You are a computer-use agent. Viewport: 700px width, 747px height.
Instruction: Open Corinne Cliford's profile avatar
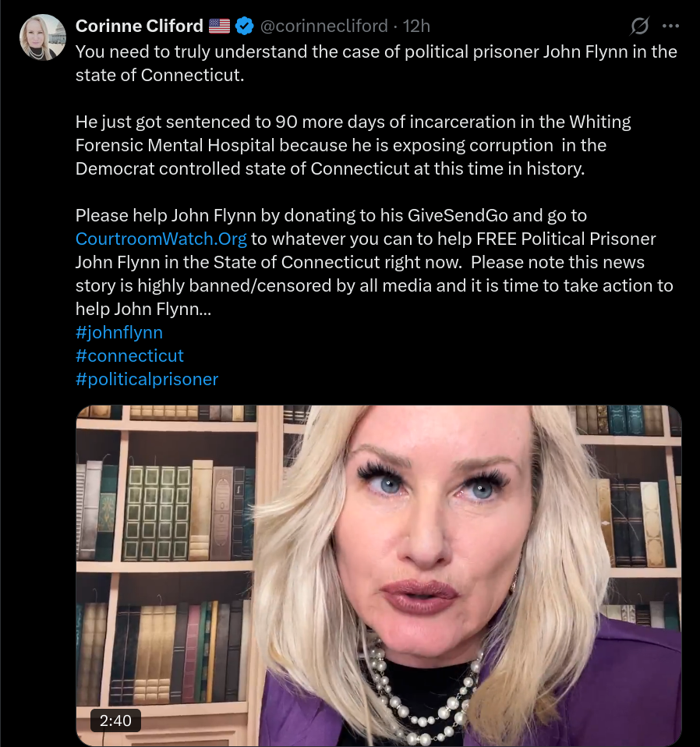point(42,37)
